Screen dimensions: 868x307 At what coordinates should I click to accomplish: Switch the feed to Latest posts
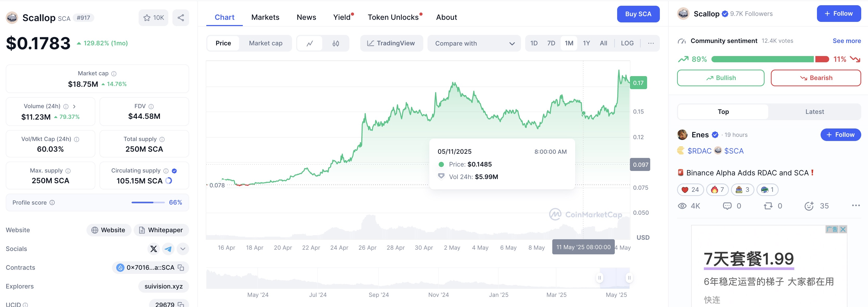814,112
